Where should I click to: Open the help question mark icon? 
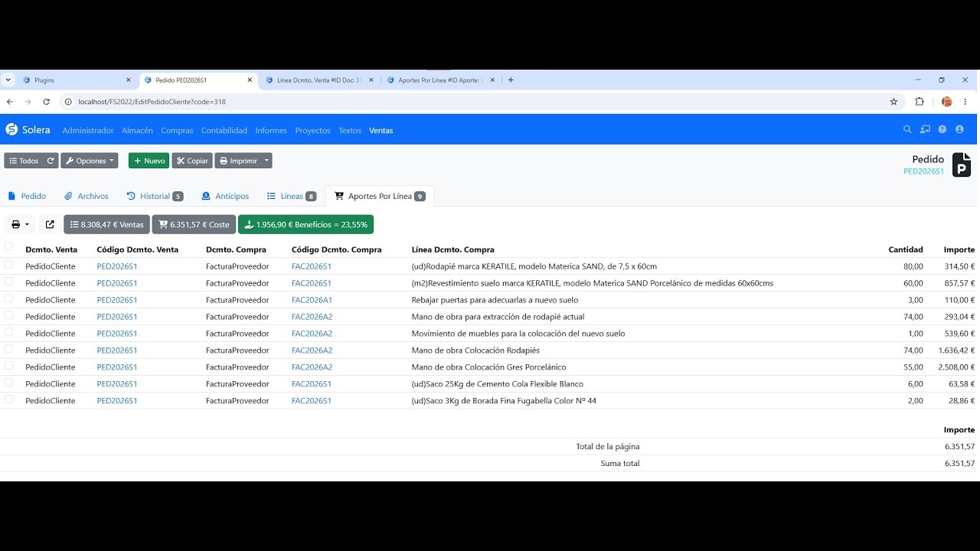[942, 129]
